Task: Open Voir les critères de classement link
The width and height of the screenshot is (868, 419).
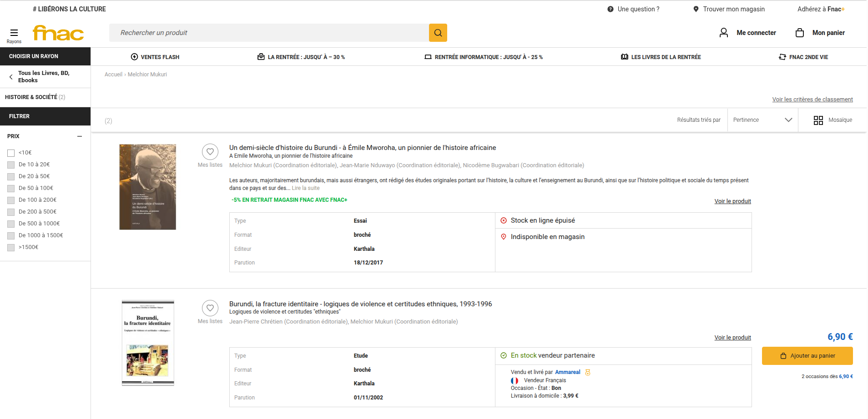Action: 812,100
